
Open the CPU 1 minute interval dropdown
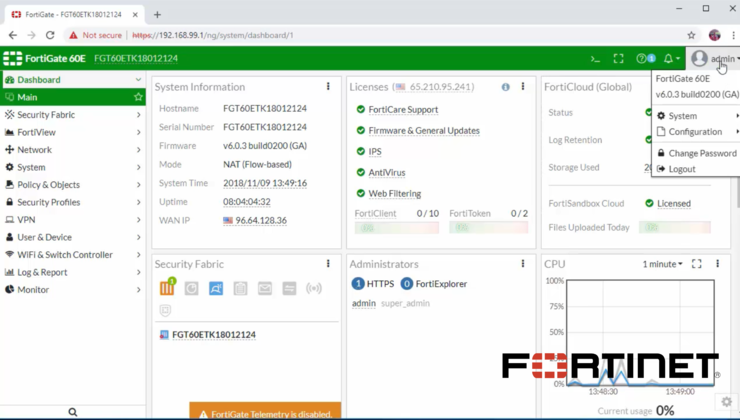click(x=663, y=264)
